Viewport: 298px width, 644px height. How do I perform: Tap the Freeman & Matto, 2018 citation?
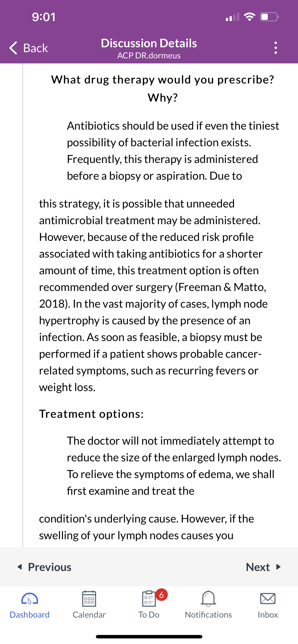[x=153, y=295]
